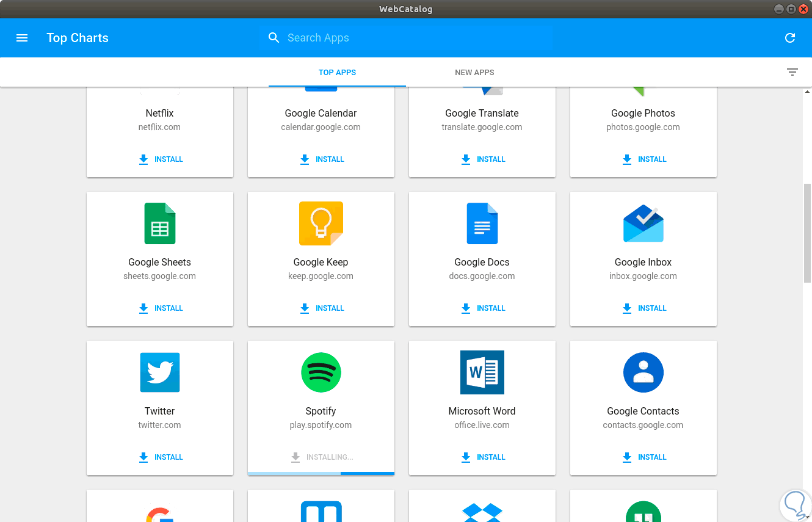Click the translate.google.com address text
The image size is (812, 522).
482,127
